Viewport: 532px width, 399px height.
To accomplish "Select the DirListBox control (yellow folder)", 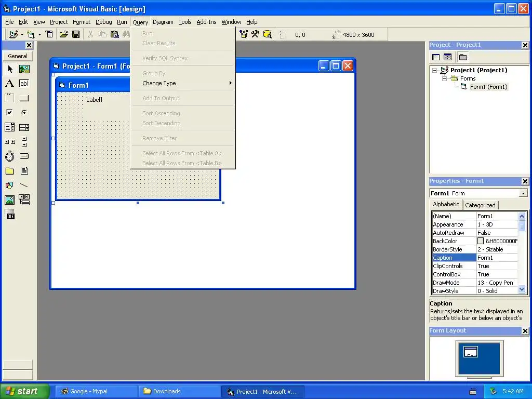I will 10,170.
